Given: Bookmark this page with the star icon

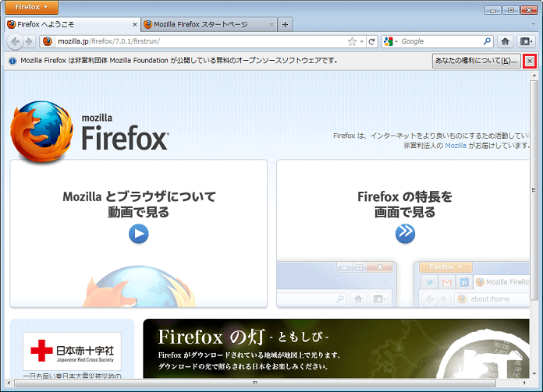Looking at the screenshot, I should coord(352,41).
